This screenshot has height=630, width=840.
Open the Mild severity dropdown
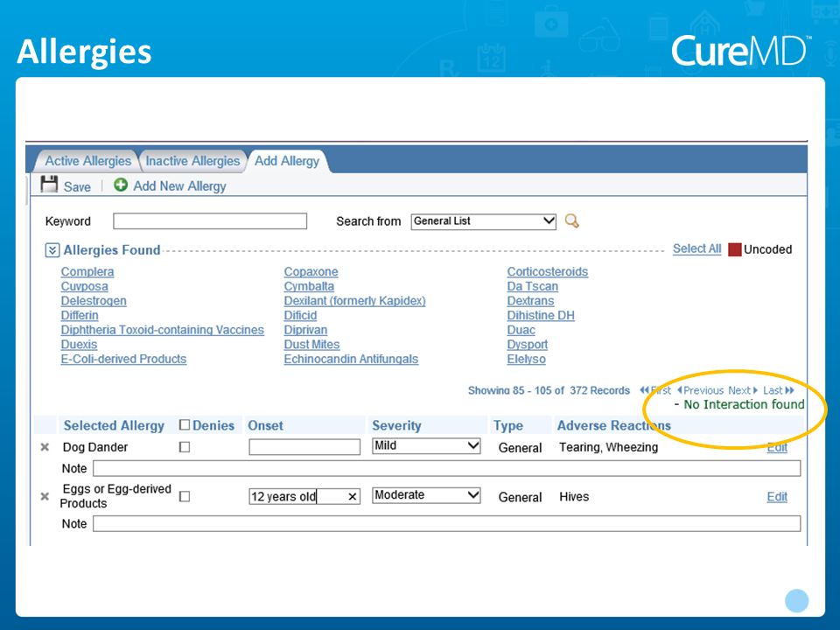(x=426, y=445)
